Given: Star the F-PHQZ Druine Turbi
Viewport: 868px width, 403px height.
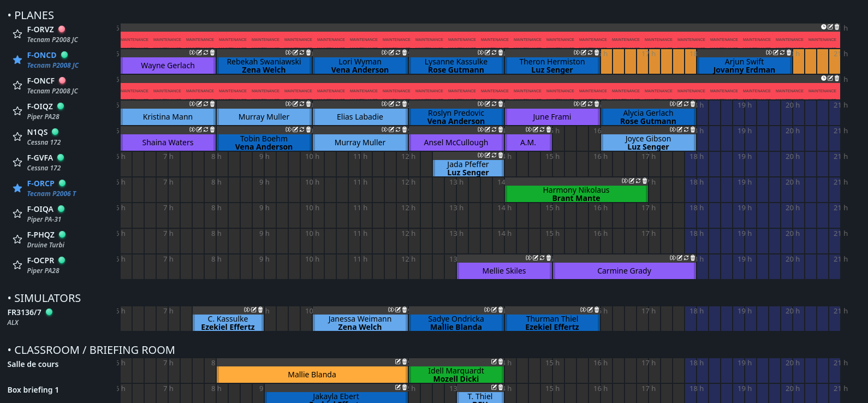Looking at the screenshot, I should (17, 240).
